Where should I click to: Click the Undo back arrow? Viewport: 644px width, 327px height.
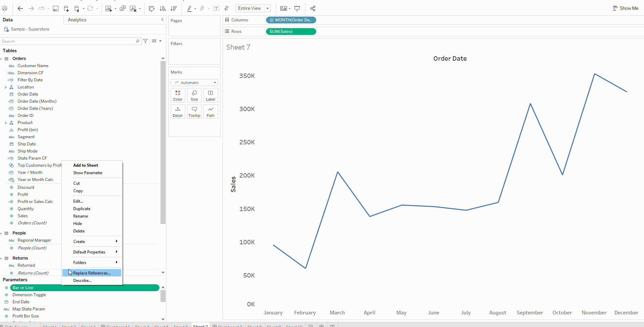[20, 8]
